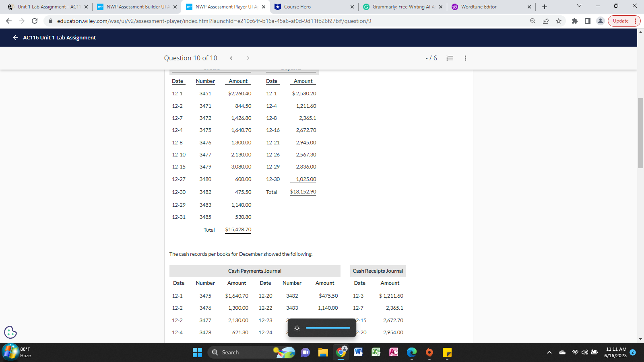Viewport: 644px width, 362px height.
Task: Launch Microsoft Excel from the taskbar
Action: (x=376, y=352)
